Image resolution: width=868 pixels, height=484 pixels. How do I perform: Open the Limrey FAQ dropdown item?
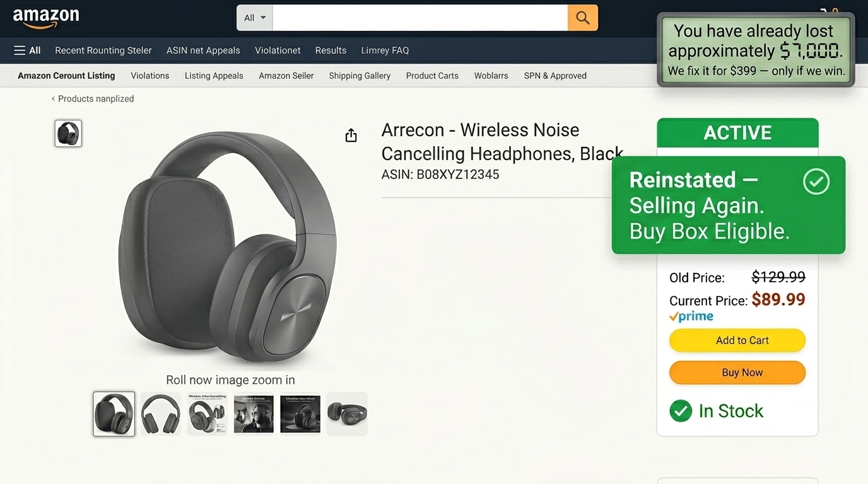click(x=385, y=50)
